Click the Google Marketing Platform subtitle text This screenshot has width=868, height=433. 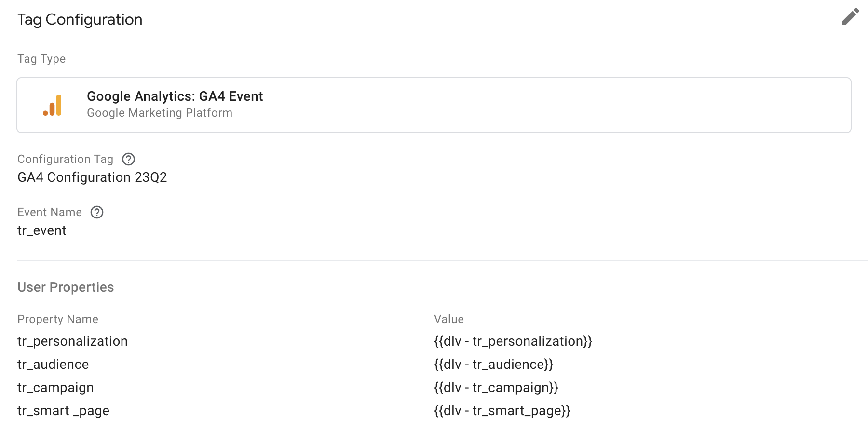(160, 113)
